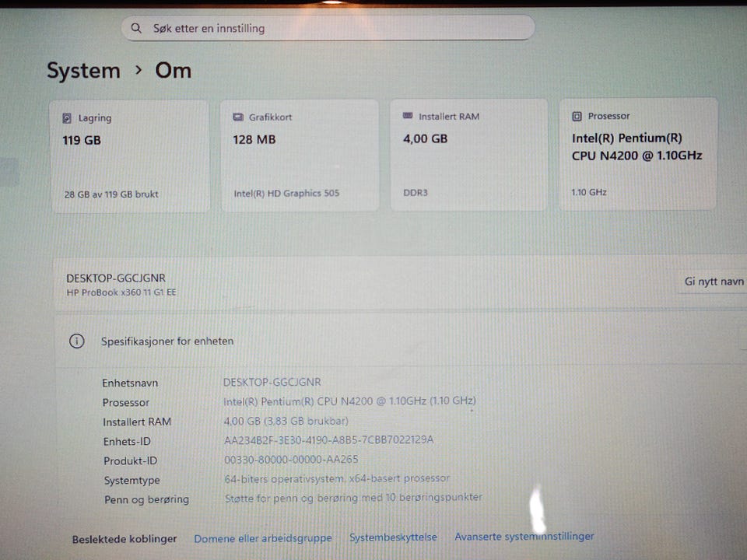Image resolution: width=747 pixels, height=560 pixels.
Task: Go back to System breadcrumb
Action: click(83, 71)
